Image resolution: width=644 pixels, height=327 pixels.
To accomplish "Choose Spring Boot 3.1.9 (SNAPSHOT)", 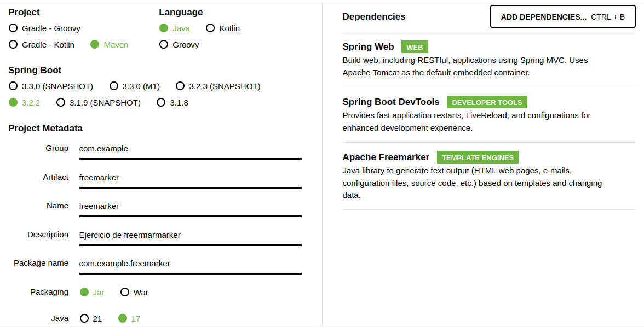I will [99, 103].
